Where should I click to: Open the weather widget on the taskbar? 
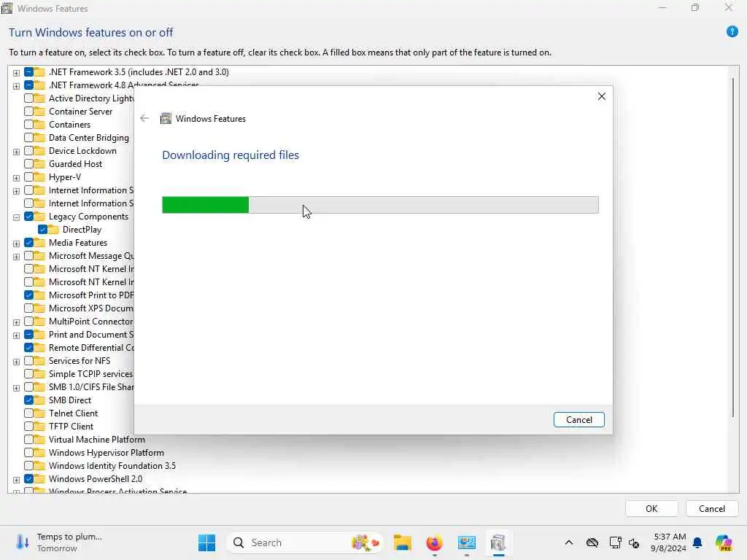click(58, 542)
